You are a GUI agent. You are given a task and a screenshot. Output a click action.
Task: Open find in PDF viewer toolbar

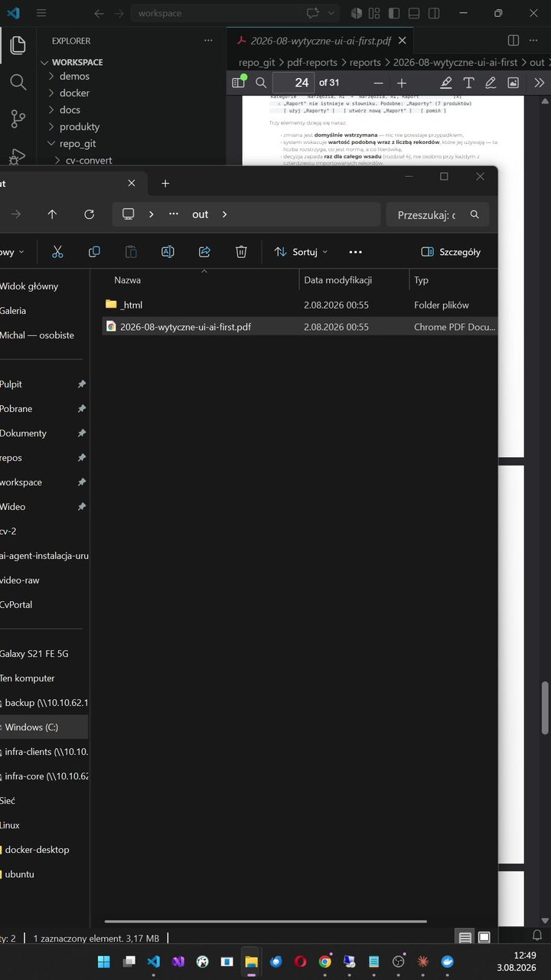(x=261, y=83)
